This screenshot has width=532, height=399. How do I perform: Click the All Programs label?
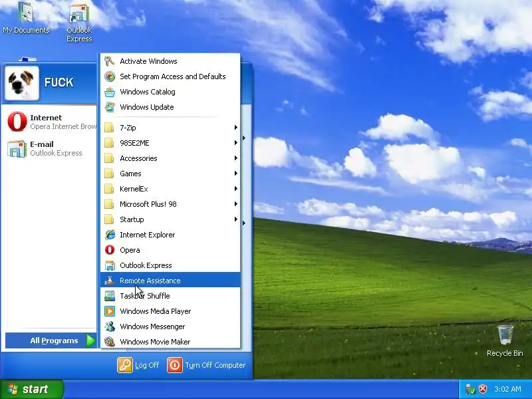point(54,340)
